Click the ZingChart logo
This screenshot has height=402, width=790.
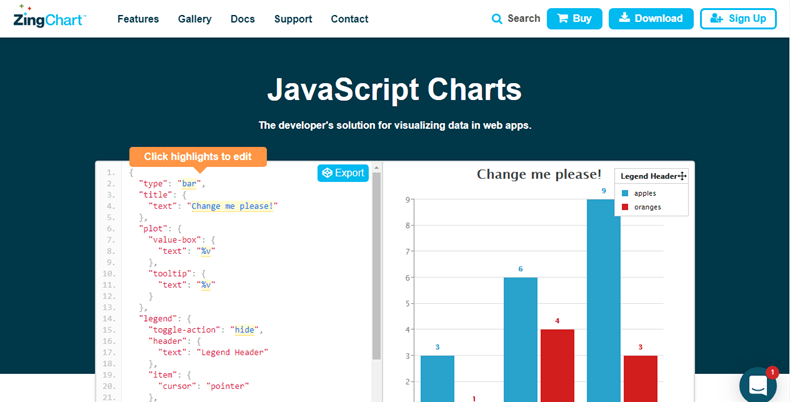[50, 17]
